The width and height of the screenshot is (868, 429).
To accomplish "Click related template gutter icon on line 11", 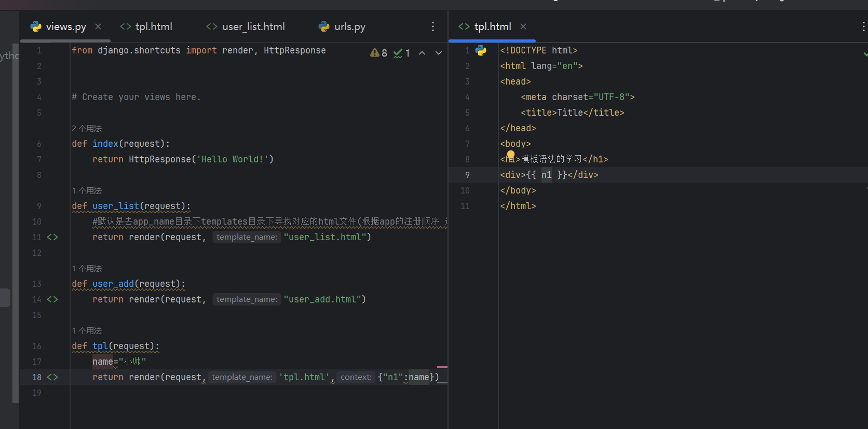I will 52,237.
